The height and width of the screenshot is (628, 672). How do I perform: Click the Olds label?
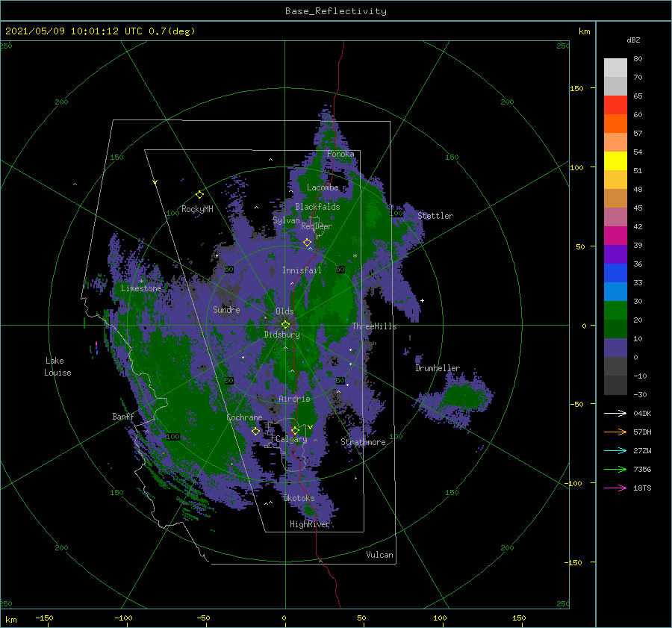(284, 311)
